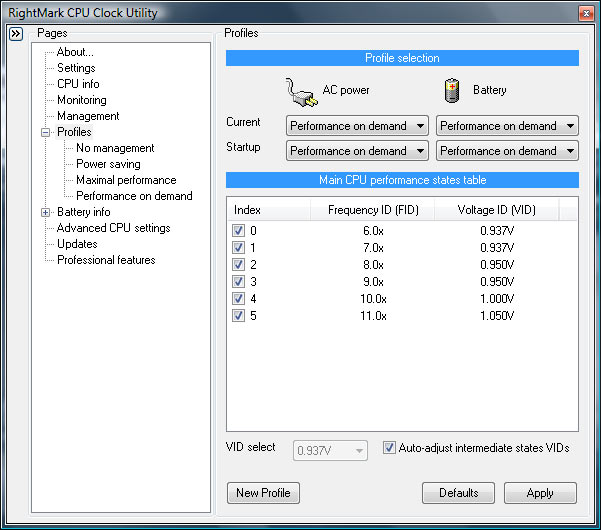The image size is (601, 530).
Task: Toggle checkbox for index 0 state
Action: [x=238, y=231]
